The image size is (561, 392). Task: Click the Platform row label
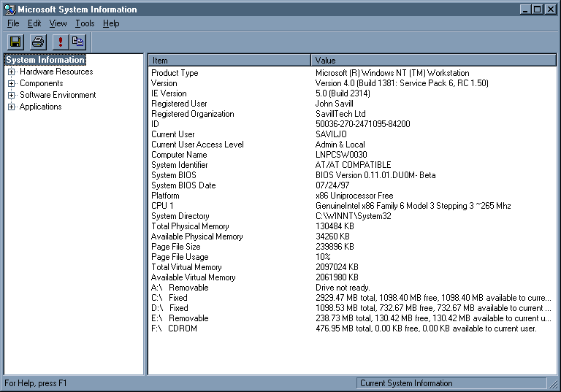pos(165,196)
